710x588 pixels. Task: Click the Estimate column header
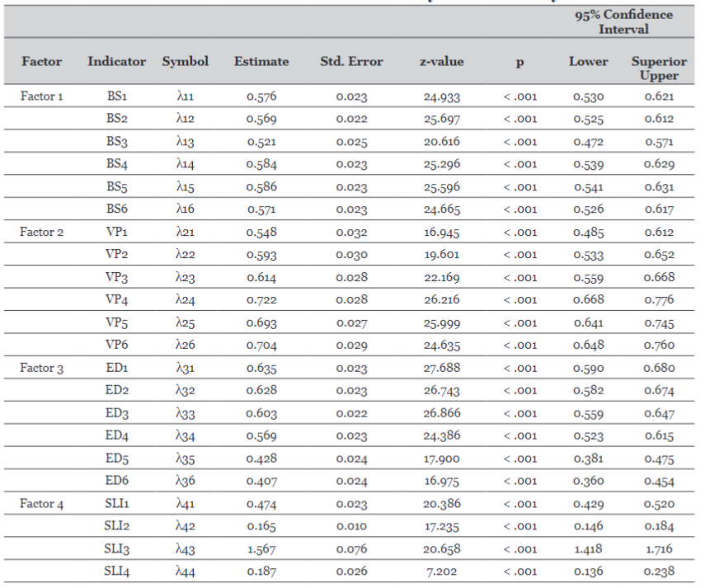point(261,62)
